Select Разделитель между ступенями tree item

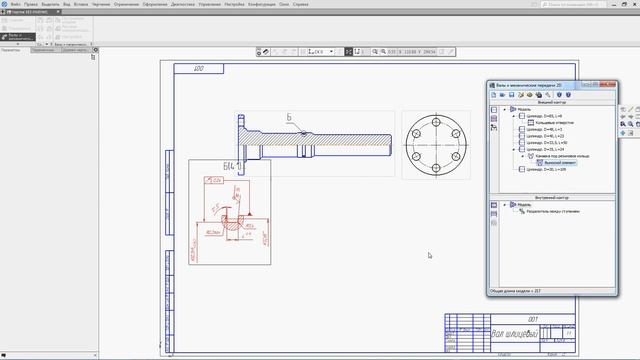[553, 211]
